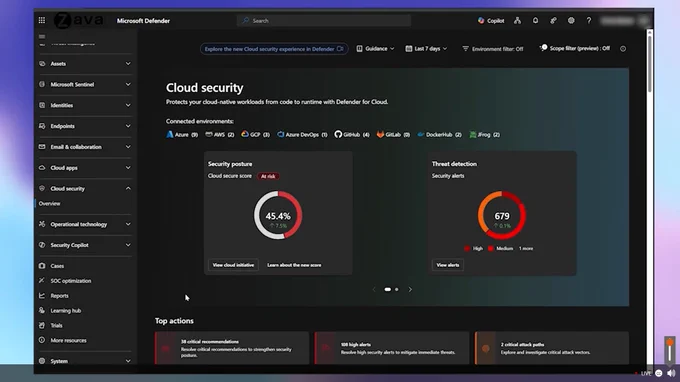Open the 108 high alerts card

coord(392,348)
